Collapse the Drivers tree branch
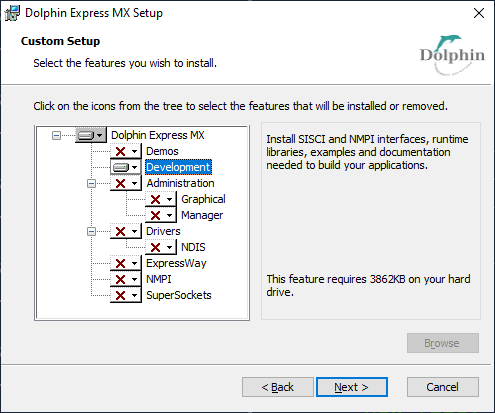The width and height of the screenshot is (495, 413). pyautogui.click(x=91, y=231)
